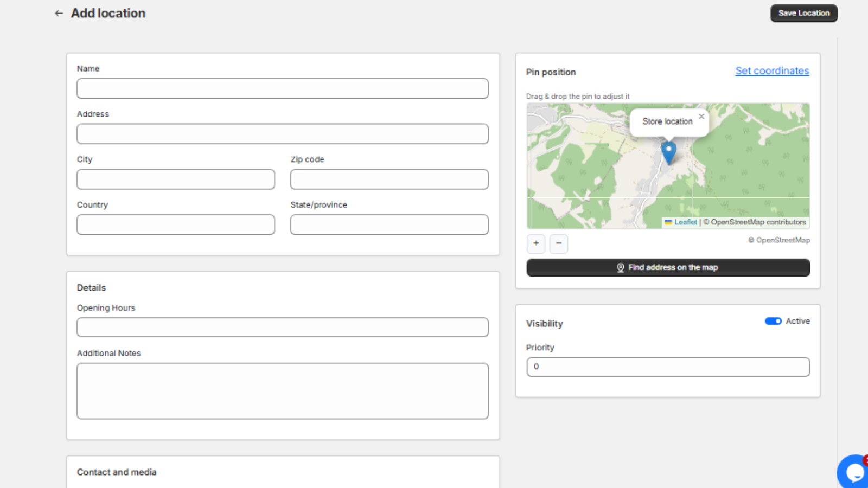Click the Contact and media heading

click(x=117, y=472)
